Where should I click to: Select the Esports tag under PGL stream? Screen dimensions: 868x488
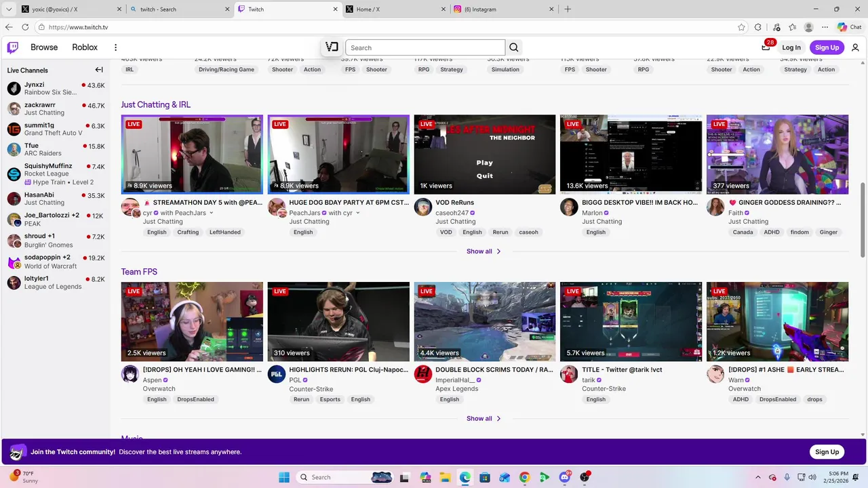pos(330,400)
